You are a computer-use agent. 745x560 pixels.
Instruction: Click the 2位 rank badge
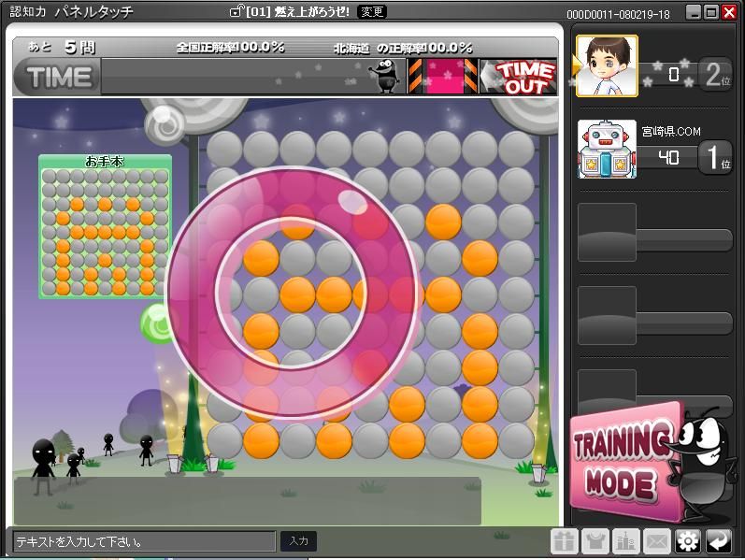pos(715,75)
